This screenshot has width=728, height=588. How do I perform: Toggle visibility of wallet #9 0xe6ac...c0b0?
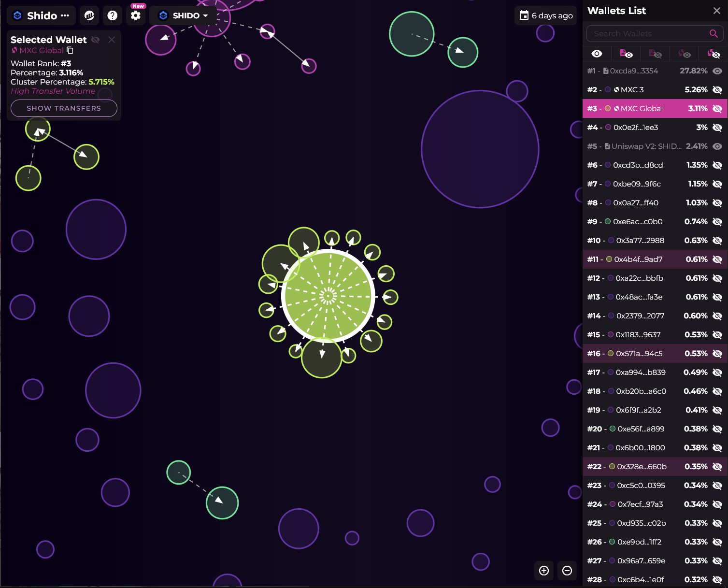pos(717,221)
